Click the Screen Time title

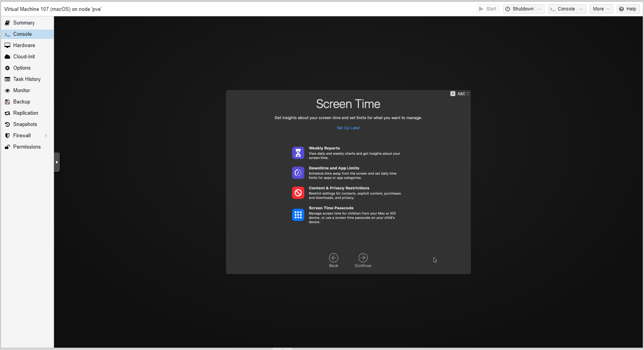[348, 104]
